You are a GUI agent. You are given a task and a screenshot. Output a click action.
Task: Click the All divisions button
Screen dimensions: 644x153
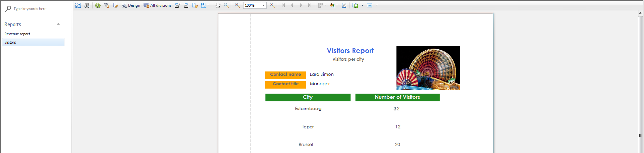[x=157, y=5]
